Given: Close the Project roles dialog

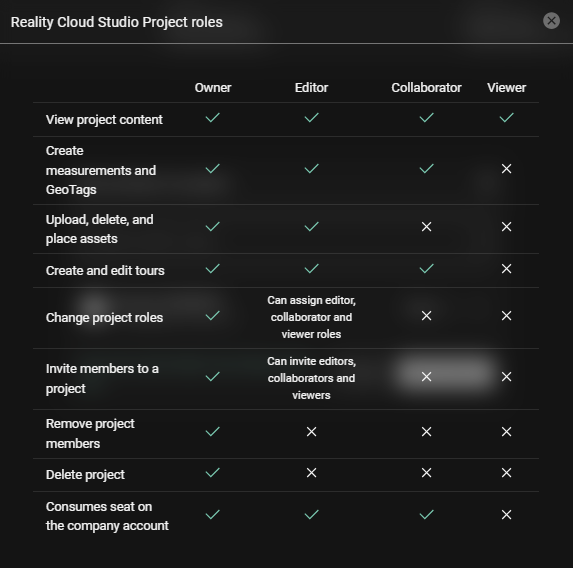Looking at the screenshot, I should pos(551,20).
